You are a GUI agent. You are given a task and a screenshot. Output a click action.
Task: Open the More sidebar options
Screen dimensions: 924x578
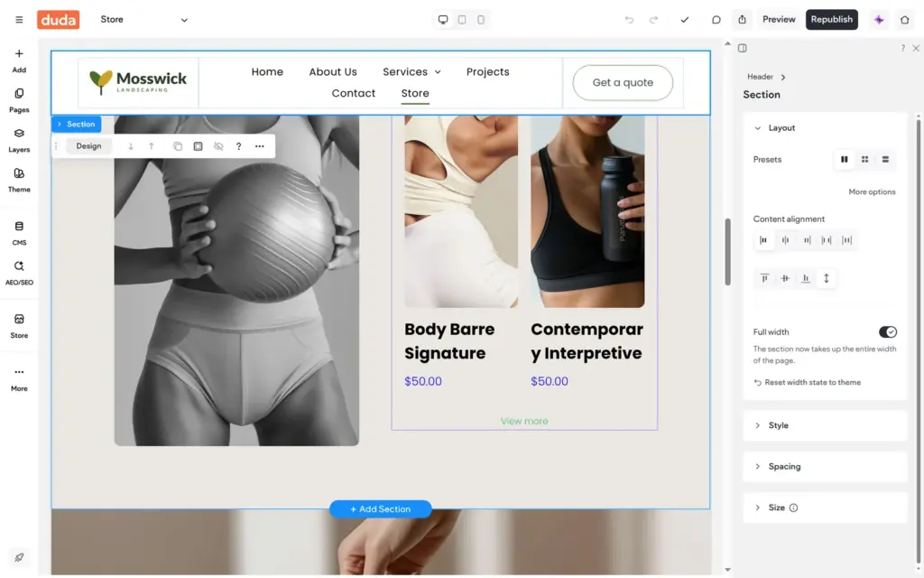pyautogui.click(x=19, y=379)
